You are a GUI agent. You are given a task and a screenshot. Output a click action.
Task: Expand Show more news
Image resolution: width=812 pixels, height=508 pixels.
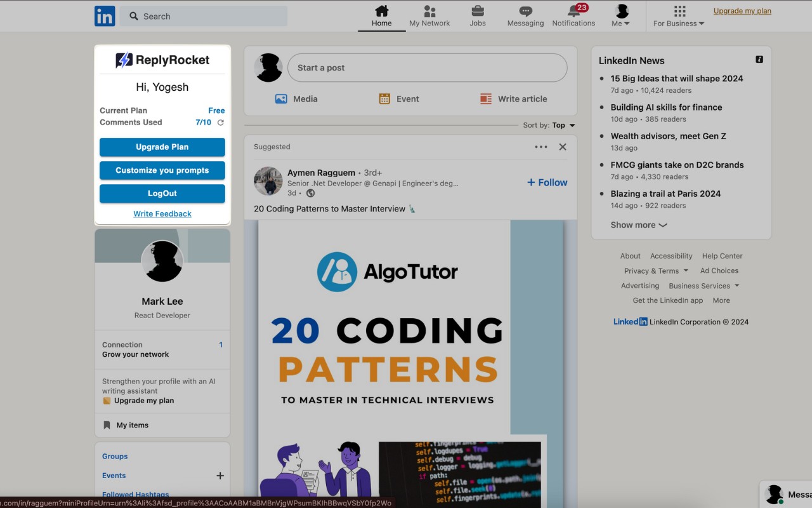(639, 225)
